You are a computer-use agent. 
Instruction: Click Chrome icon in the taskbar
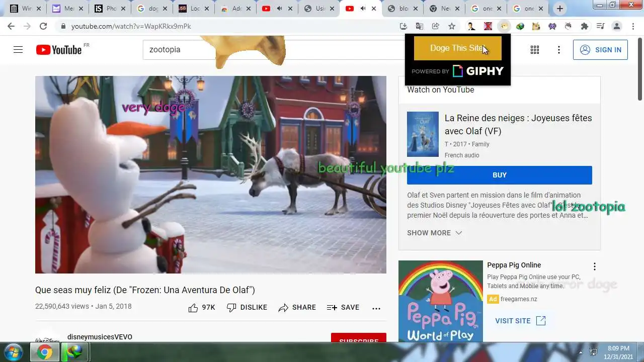pyautogui.click(x=44, y=352)
